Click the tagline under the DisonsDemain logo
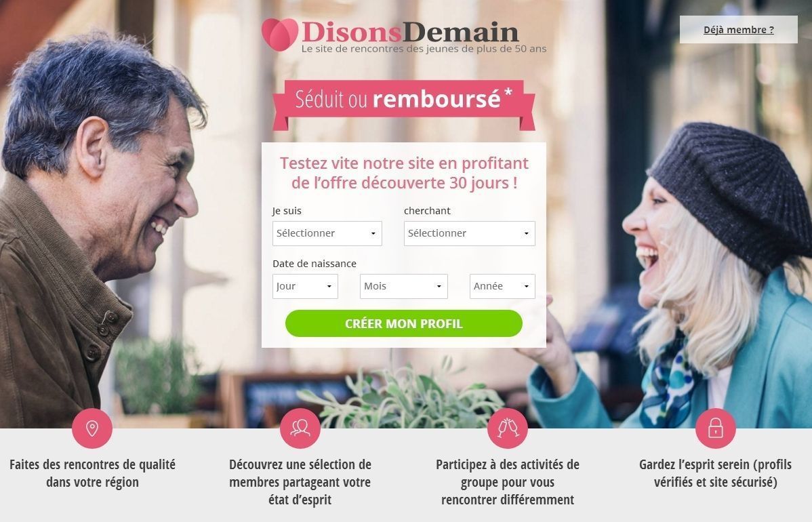This screenshot has width=812, height=522. coord(424,49)
